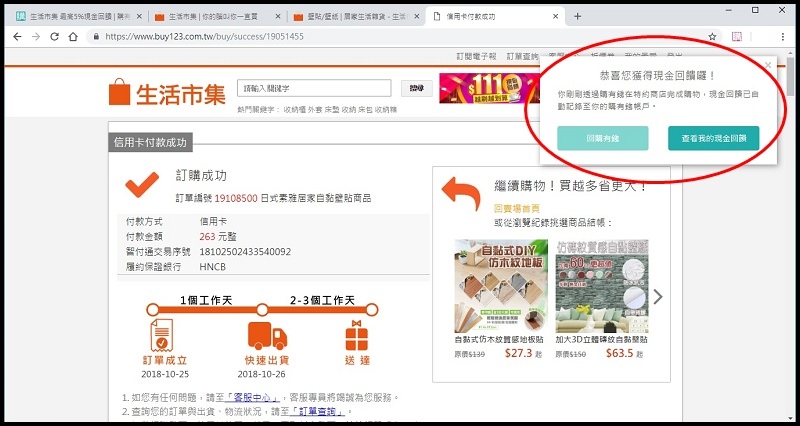
Task: Show next recommended products with right chevron
Action: click(x=658, y=296)
